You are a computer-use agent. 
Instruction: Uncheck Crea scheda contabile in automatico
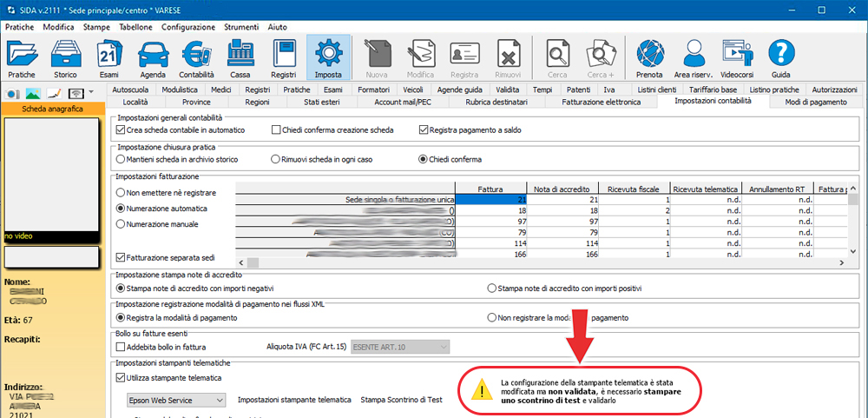point(121,130)
